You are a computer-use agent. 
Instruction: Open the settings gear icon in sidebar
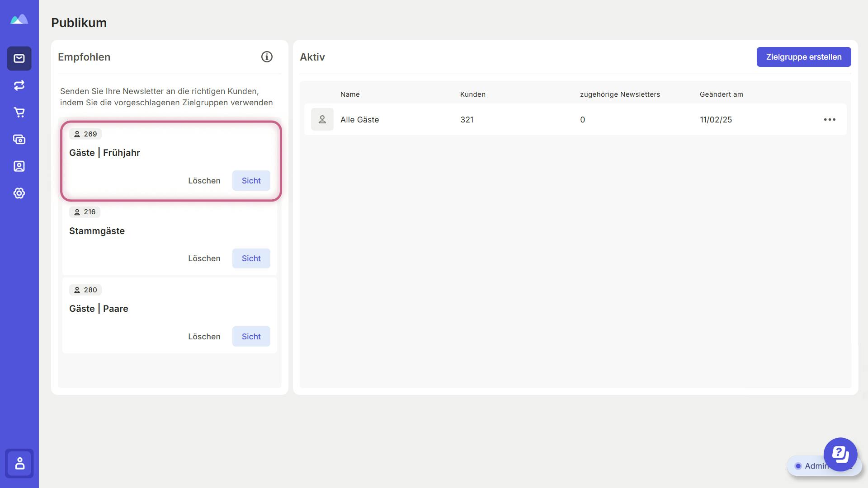pyautogui.click(x=19, y=193)
